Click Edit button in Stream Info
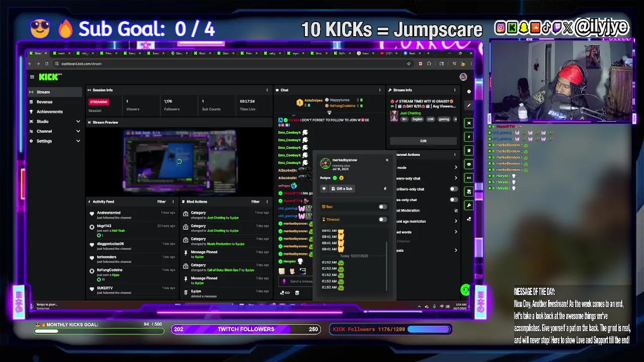644x362 pixels. coord(423,141)
